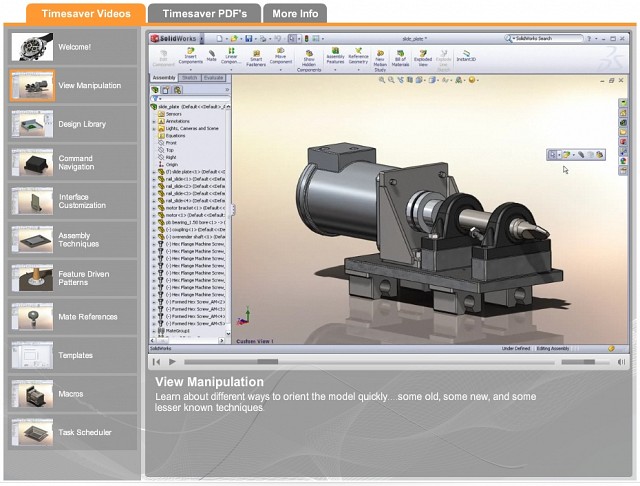Toggle the Instant3D tool

466,56
